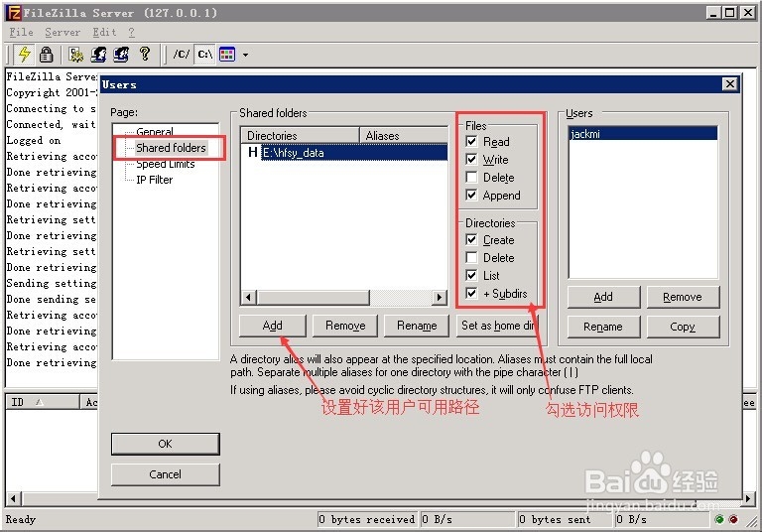Image resolution: width=762 pixels, height=532 pixels.
Task: Open the ? help menu
Action: (x=131, y=32)
